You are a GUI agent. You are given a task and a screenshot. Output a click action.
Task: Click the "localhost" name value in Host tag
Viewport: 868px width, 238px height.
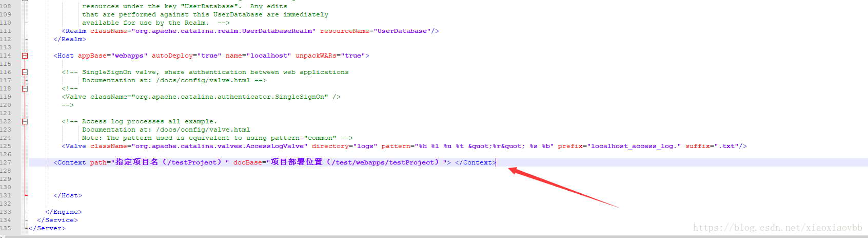click(x=269, y=56)
